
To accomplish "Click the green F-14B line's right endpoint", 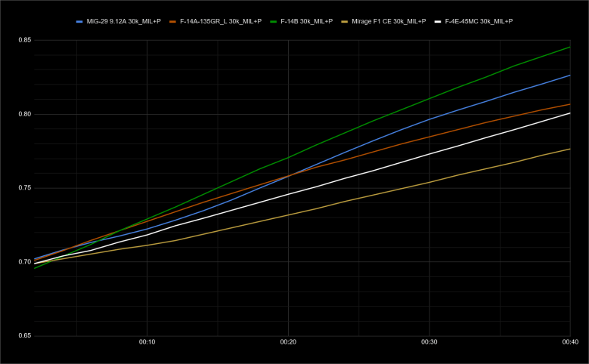I will [569, 47].
